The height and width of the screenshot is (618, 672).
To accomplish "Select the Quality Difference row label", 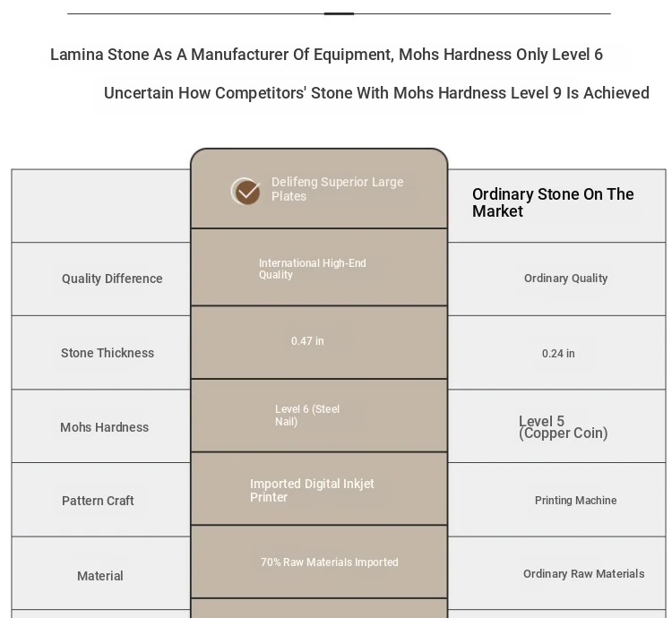I will (112, 279).
